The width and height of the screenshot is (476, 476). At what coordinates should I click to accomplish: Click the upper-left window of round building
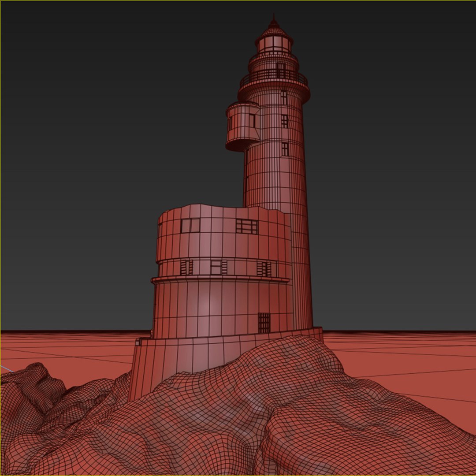coord(190,225)
